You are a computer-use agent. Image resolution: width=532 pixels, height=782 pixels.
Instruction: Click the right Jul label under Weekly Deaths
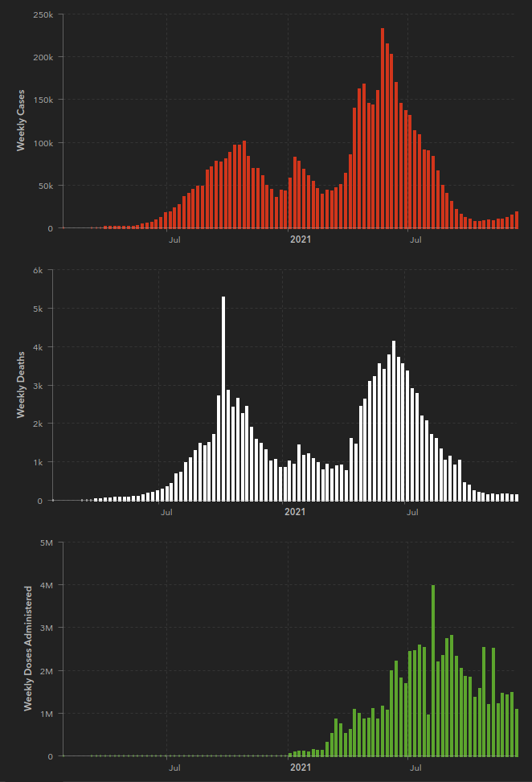tap(412, 511)
